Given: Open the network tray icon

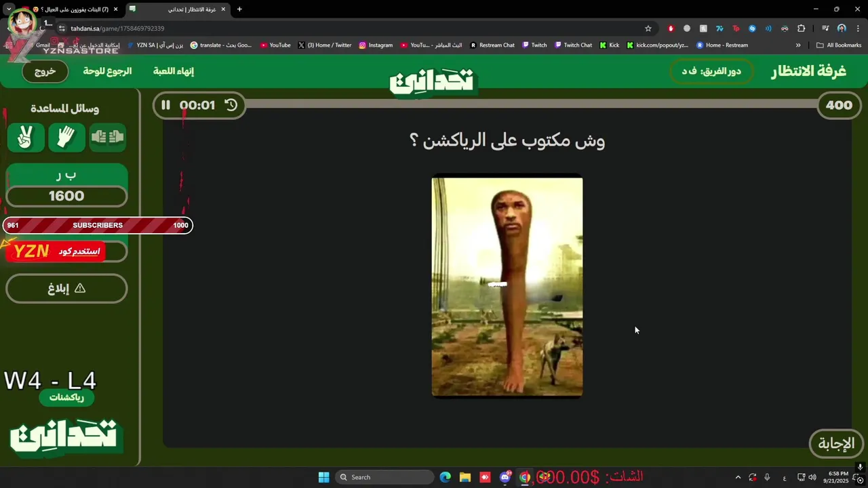Looking at the screenshot, I should pyautogui.click(x=801, y=477).
